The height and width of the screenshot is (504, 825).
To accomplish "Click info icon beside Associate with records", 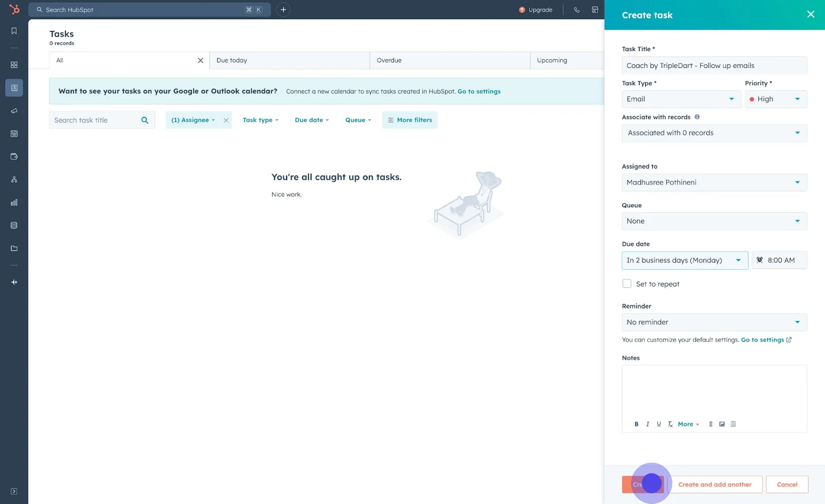I will point(697,117).
